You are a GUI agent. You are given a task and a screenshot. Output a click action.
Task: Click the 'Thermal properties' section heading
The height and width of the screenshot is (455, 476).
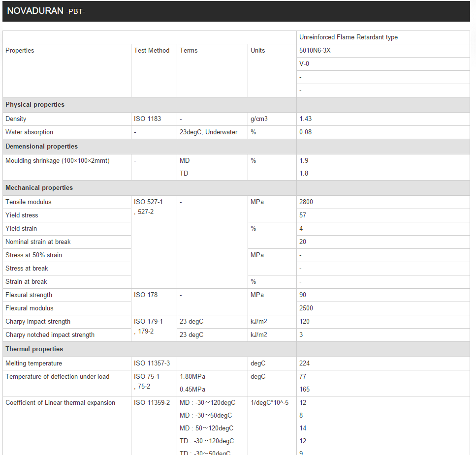tap(34, 349)
